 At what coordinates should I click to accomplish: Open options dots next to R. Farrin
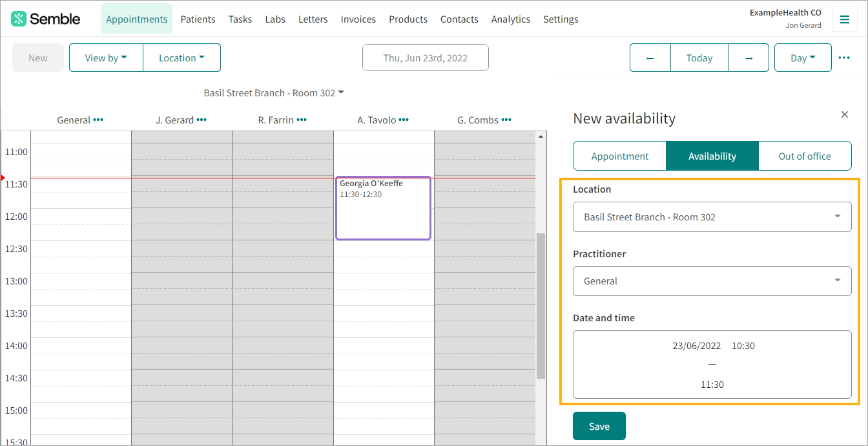[x=302, y=120]
